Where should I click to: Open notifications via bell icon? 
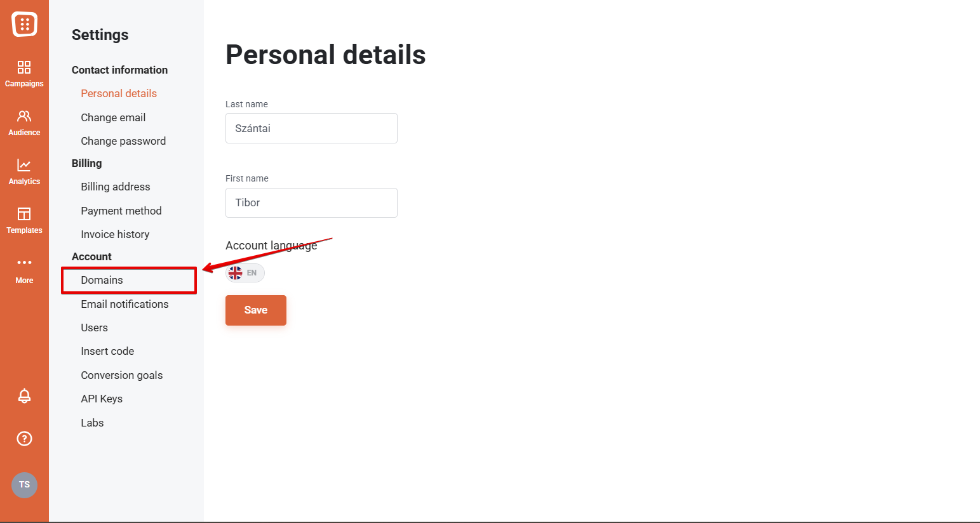coord(24,396)
